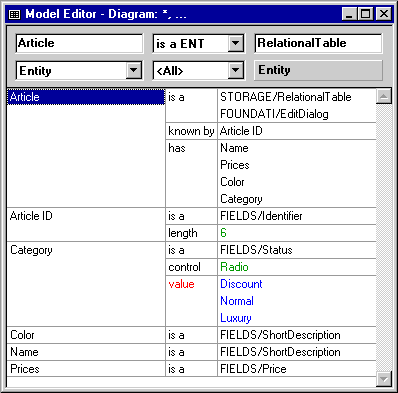Select the blue Discount value
Viewport: 398px width, 393px height.
[x=241, y=284]
